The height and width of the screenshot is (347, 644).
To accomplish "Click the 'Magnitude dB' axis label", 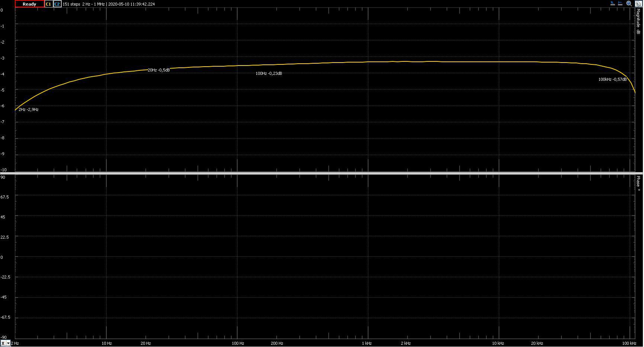I will coord(638,22).
